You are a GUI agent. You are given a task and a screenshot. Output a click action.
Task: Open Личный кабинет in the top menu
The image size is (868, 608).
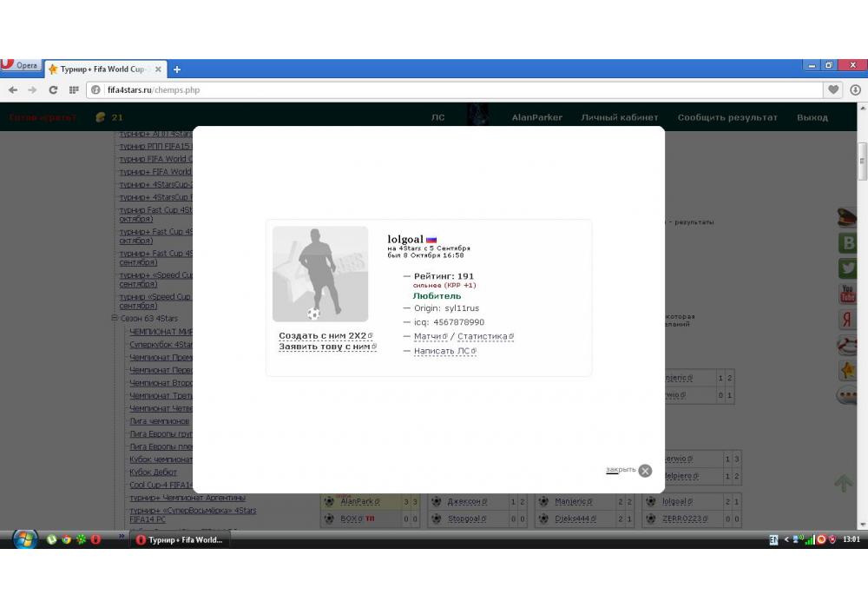pyautogui.click(x=619, y=117)
